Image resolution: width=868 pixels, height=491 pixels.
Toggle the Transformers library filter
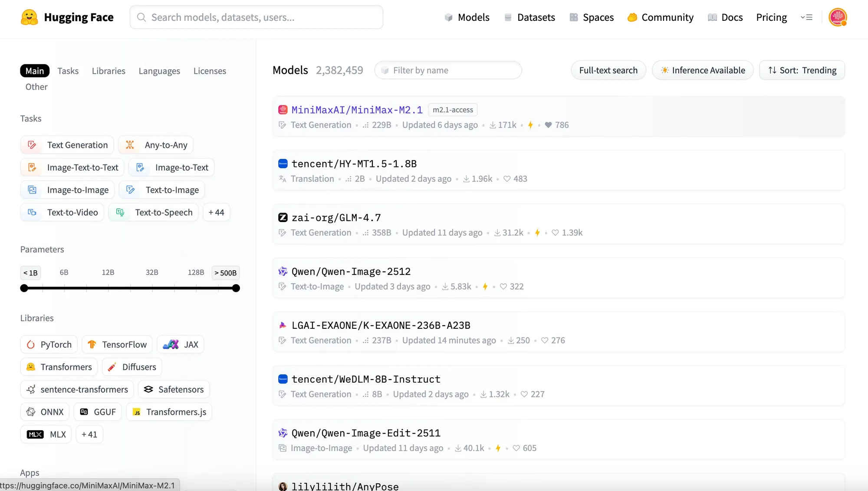(x=59, y=367)
